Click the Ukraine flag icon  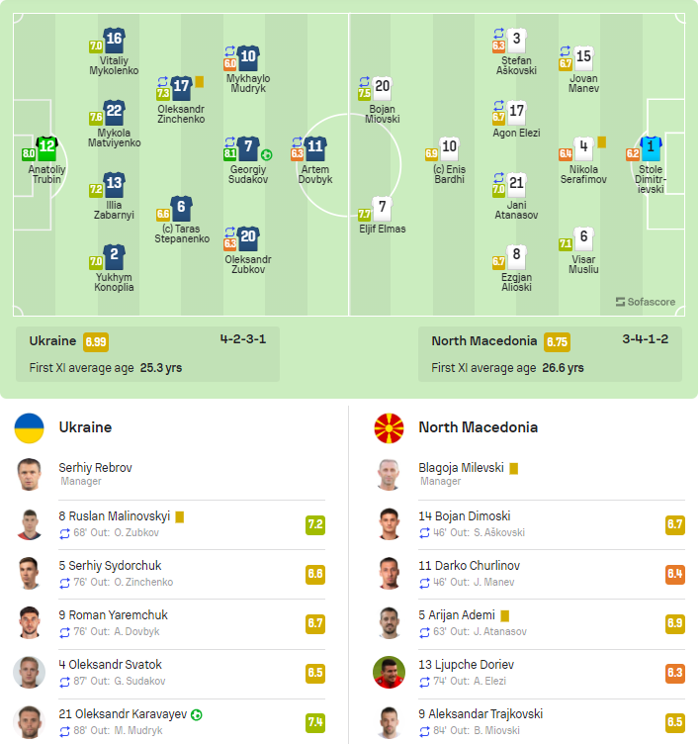pos(29,428)
